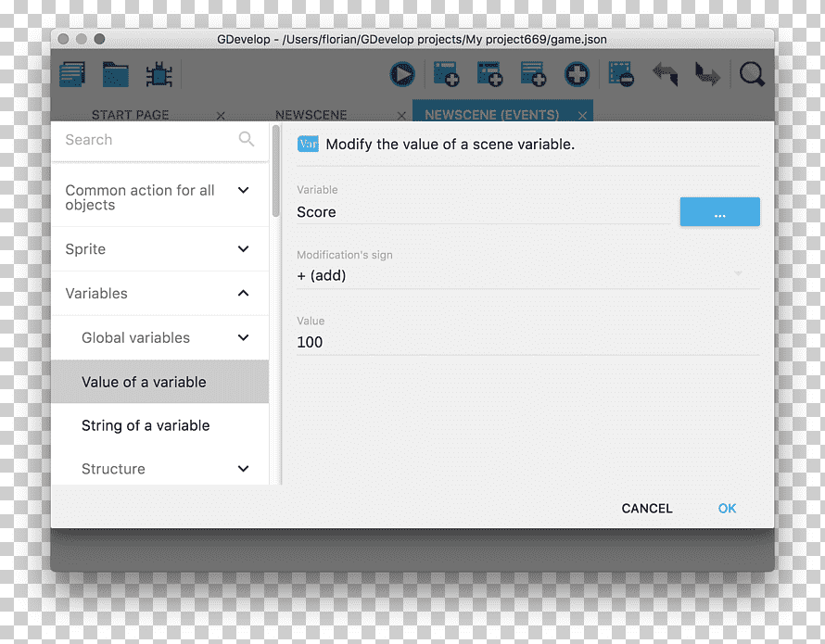Close the NEWSCENE tab

(401, 116)
